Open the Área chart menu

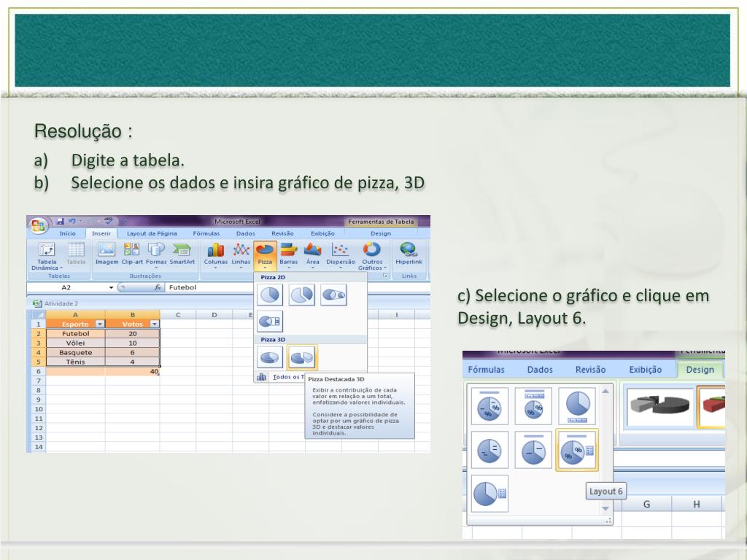pos(312,254)
